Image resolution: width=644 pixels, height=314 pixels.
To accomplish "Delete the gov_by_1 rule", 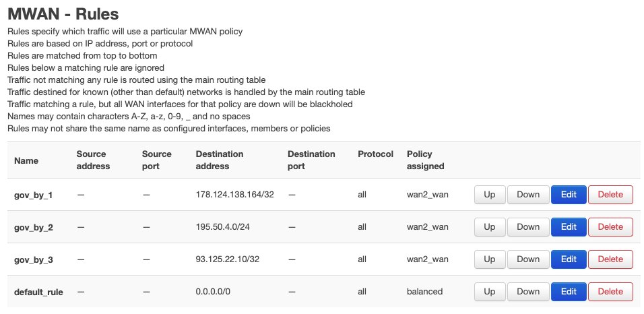I will click(610, 195).
